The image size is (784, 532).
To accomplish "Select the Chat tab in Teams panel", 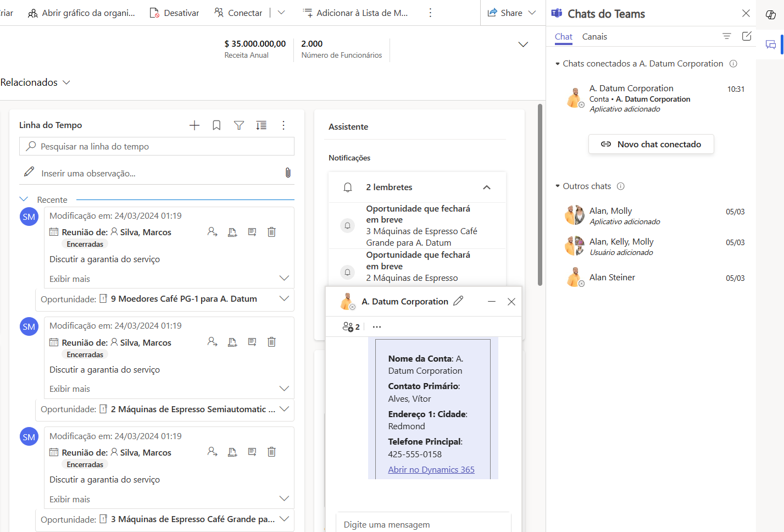I will 564,37.
